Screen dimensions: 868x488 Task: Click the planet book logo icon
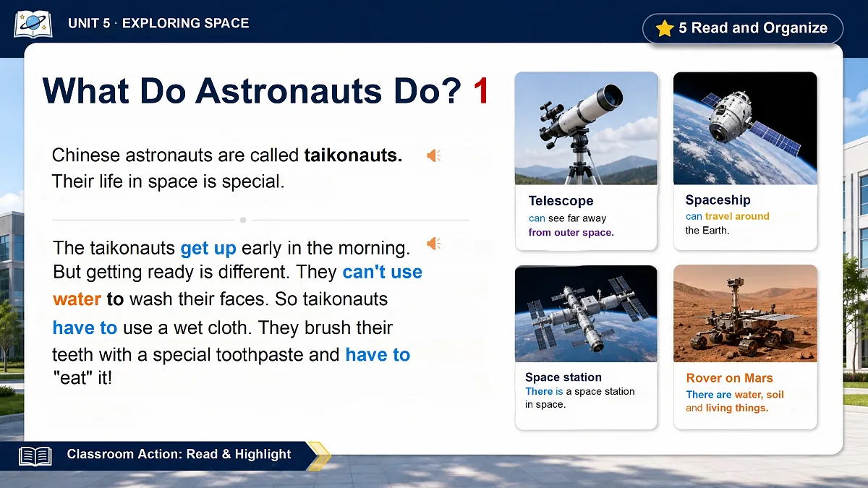click(x=33, y=24)
